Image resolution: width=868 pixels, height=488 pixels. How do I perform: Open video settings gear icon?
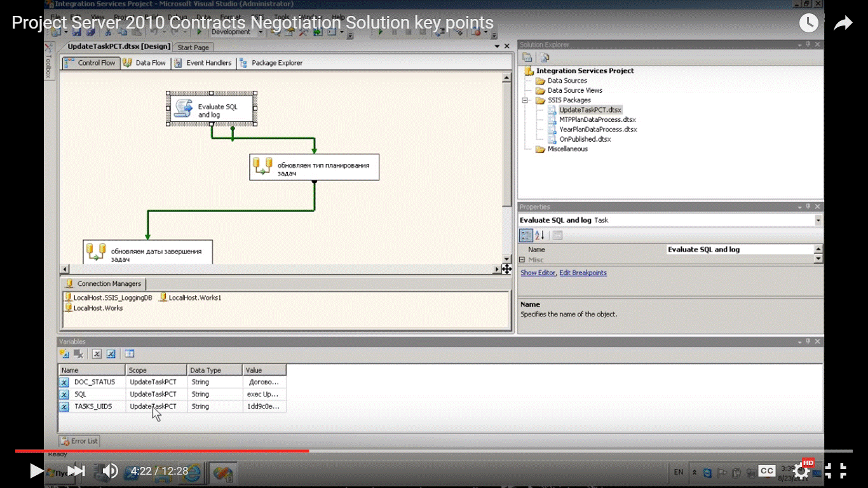[x=801, y=471]
